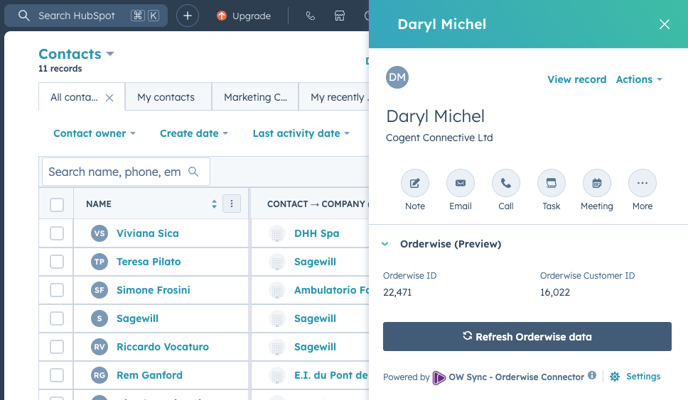Click the Meeting calendar icon button
This screenshot has width=688, height=400.
(597, 183)
